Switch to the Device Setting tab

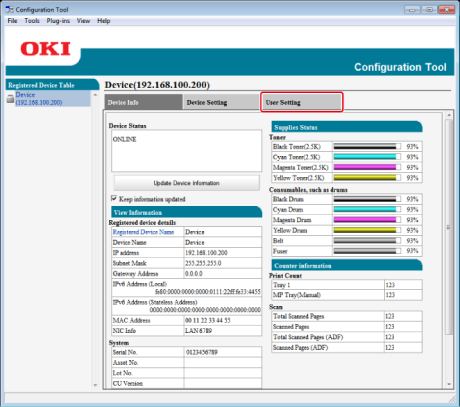click(x=221, y=102)
